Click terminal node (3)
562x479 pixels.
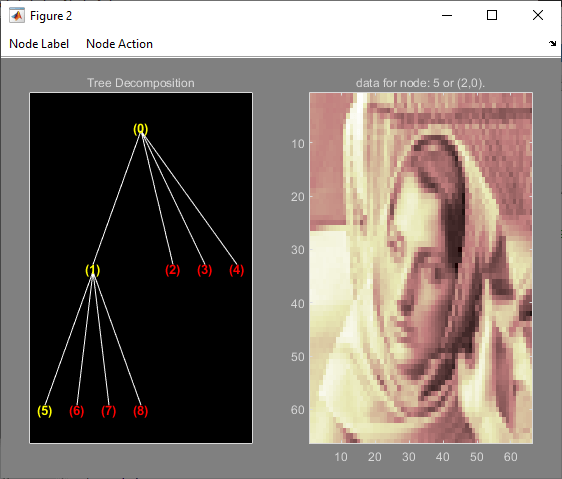pos(204,270)
